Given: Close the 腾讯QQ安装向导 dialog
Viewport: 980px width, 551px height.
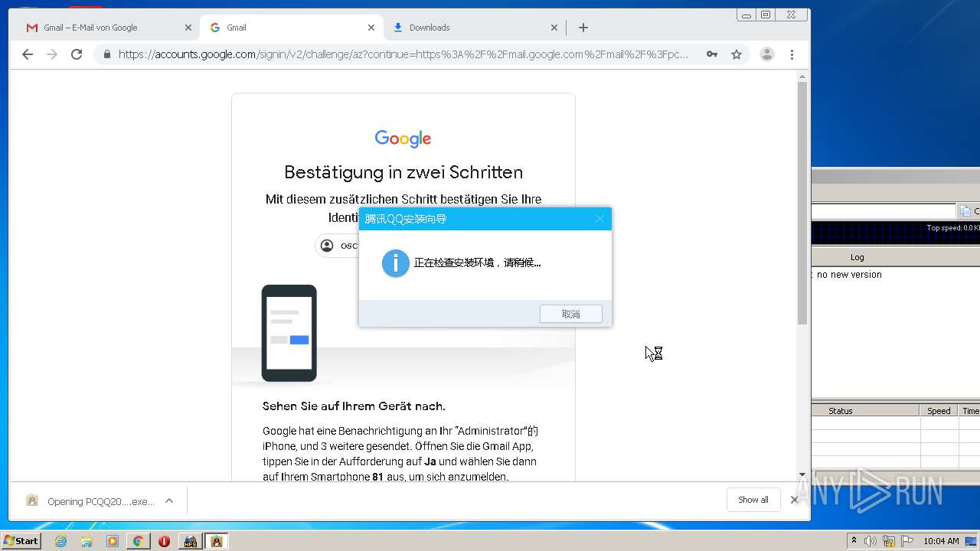Looking at the screenshot, I should tap(599, 219).
